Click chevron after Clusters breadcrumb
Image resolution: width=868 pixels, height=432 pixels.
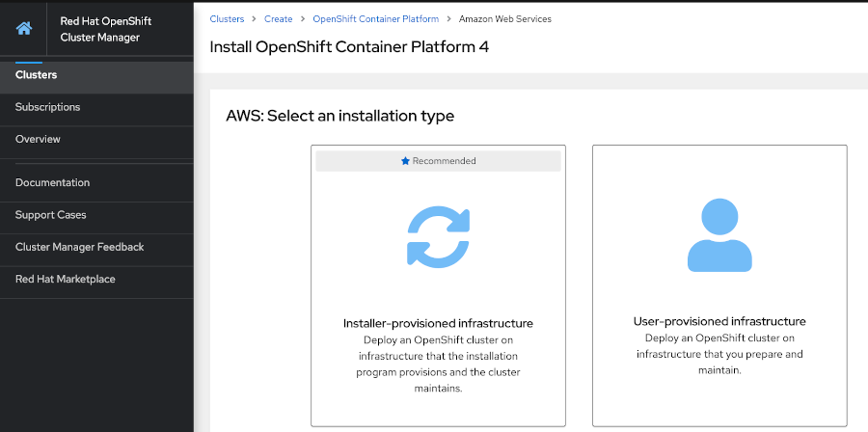pos(254,19)
